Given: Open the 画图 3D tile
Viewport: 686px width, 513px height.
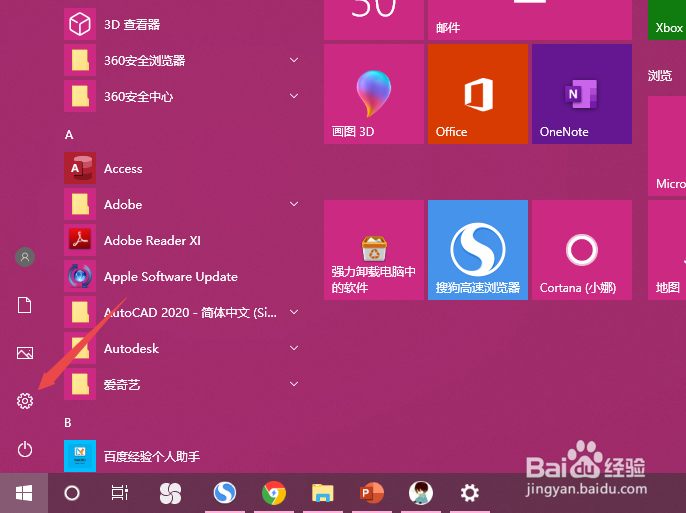Looking at the screenshot, I should [x=374, y=94].
